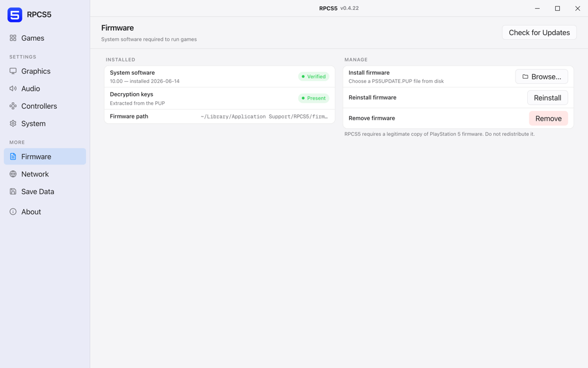Viewport: 588px width, 368px height.
Task: Open the Network page label
Action: pyautogui.click(x=35, y=174)
